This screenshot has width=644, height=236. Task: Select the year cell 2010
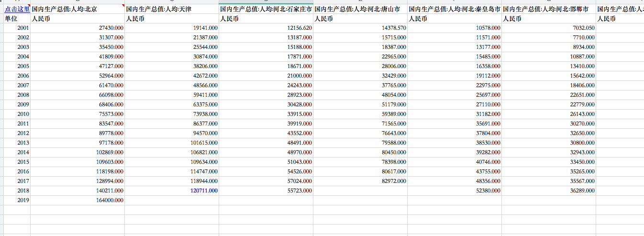tap(17, 114)
